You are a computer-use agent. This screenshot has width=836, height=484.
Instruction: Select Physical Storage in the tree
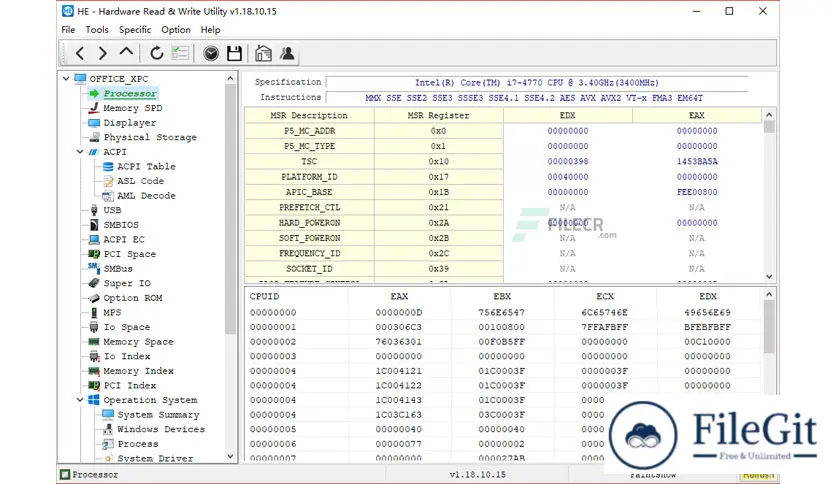(150, 137)
